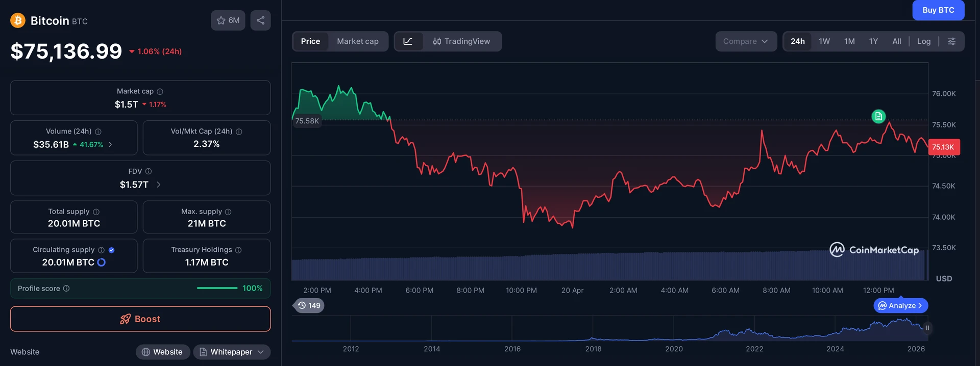Open Profile score info icon
This screenshot has width=980, height=366.
66,289
